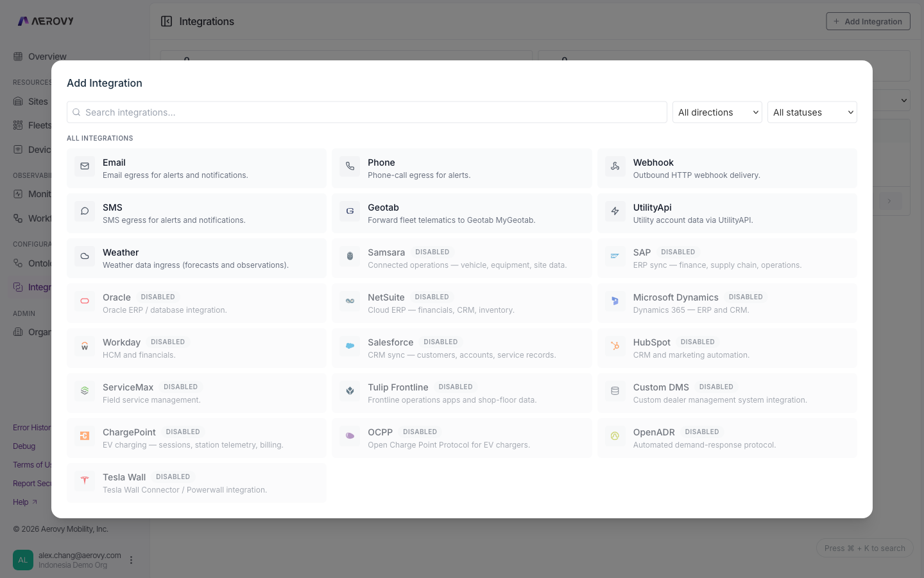Open the Debug link in the sidebar
The image size is (924, 578).
click(x=24, y=446)
